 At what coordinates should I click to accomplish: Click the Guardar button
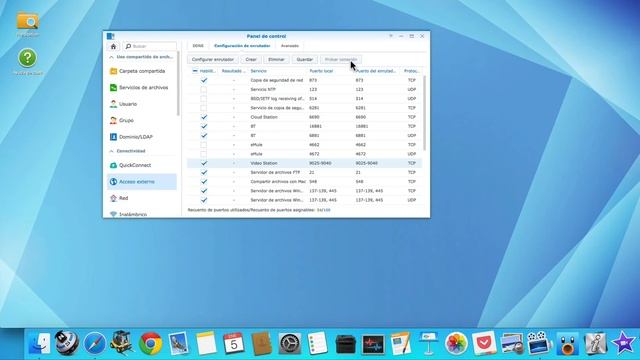[x=304, y=60]
